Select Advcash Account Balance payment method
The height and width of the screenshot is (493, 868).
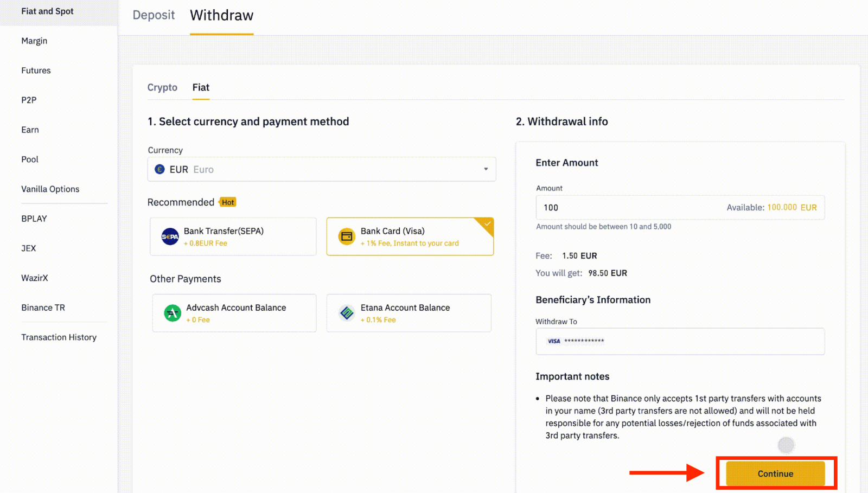click(x=234, y=313)
